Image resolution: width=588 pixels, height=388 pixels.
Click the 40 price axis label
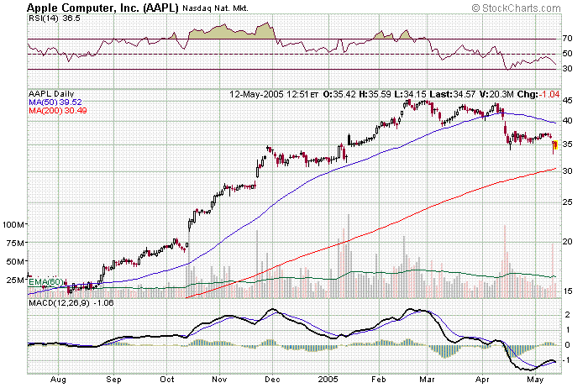[567, 121]
